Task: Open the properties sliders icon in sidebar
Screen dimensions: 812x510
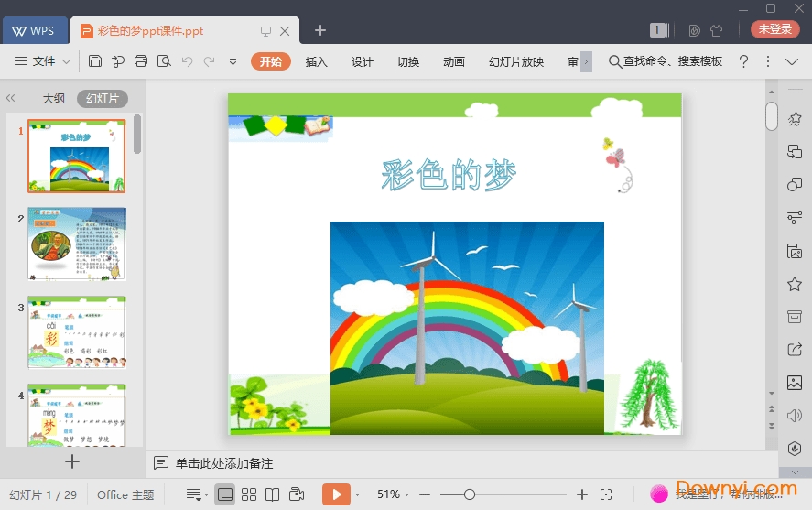Action: [x=795, y=218]
